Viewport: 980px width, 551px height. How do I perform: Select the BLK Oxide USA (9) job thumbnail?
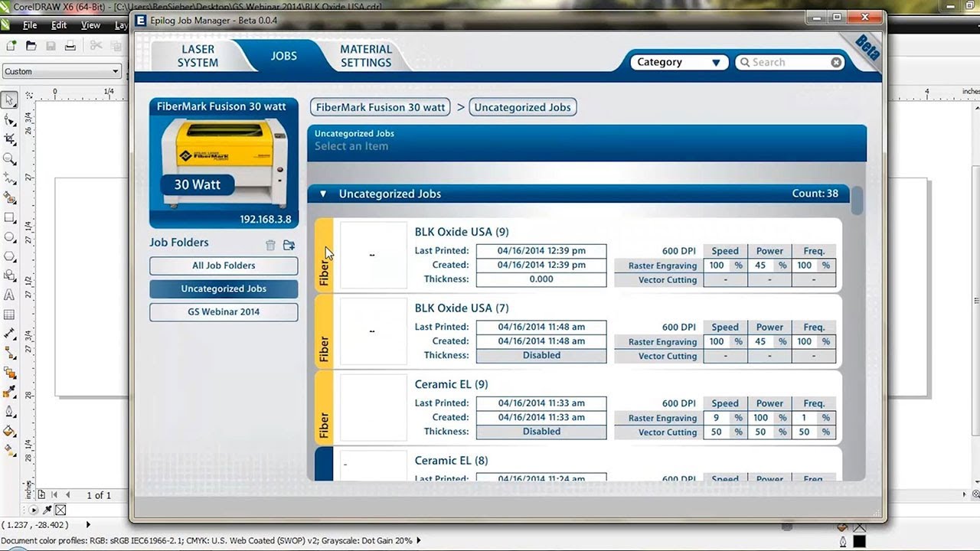coord(374,256)
